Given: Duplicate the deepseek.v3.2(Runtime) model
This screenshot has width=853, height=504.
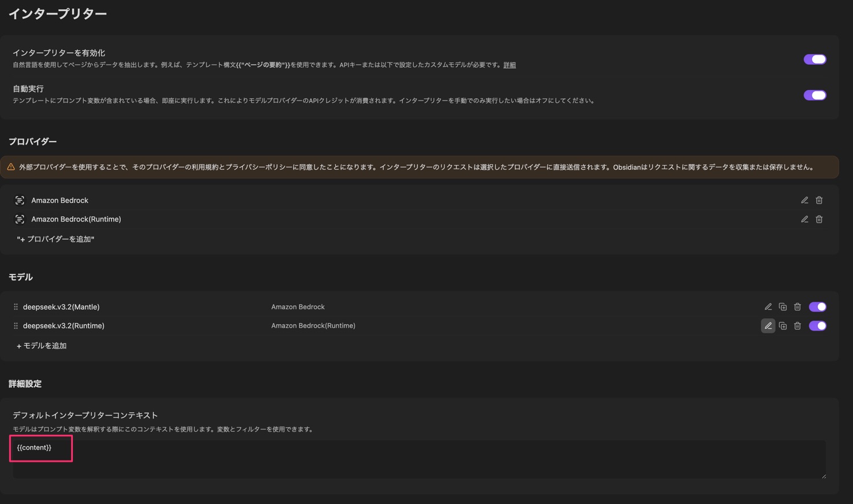Looking at the screenshot, I should (782, 325).
